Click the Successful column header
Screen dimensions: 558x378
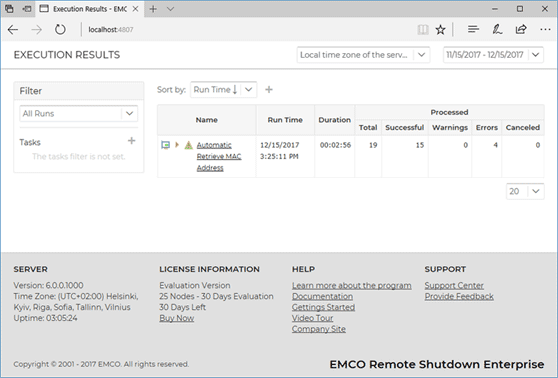click(405, 127)
